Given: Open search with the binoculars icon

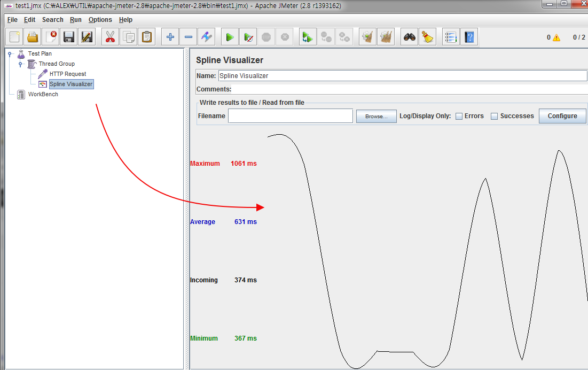Looking at the screenshot, I should (409, 37).
